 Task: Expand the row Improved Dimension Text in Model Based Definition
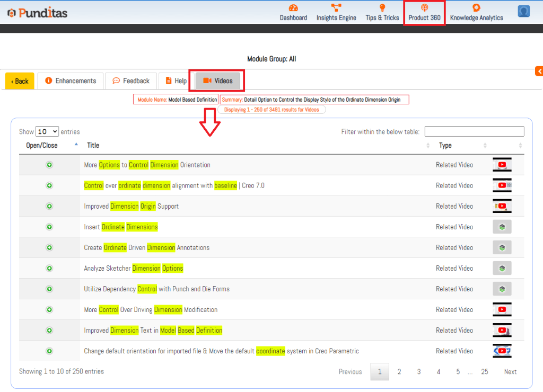(x=49, y=330)
